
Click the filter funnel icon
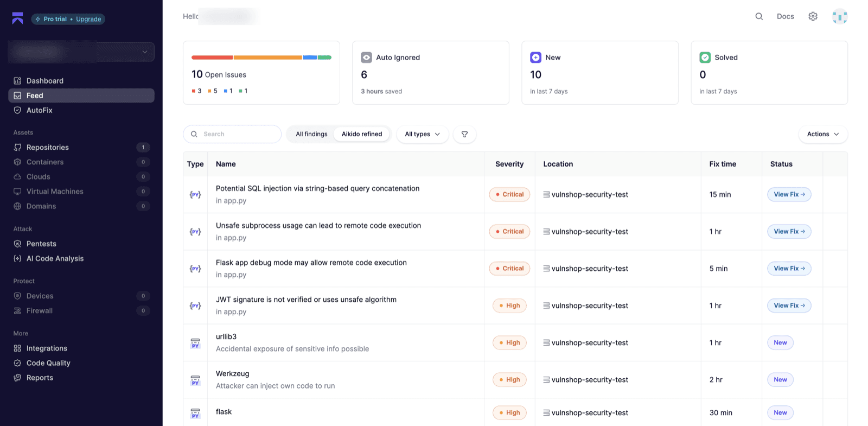click(465, 134)
